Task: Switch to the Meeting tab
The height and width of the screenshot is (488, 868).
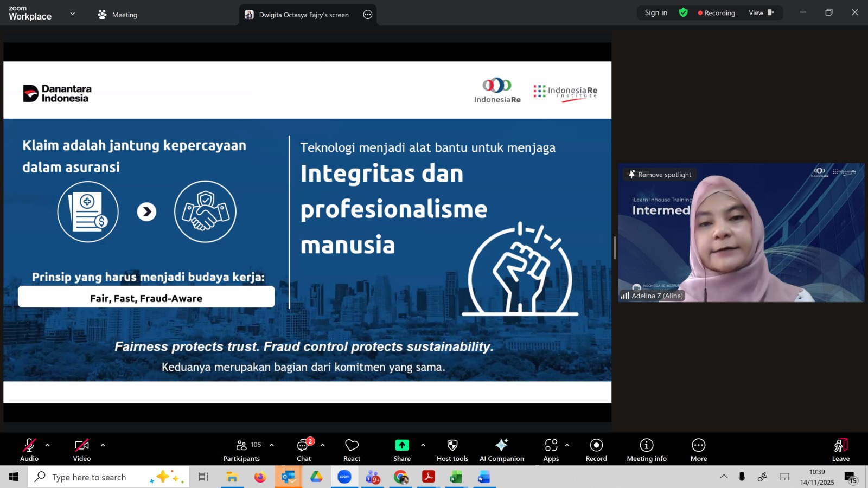Action: (x=118, y=15)
